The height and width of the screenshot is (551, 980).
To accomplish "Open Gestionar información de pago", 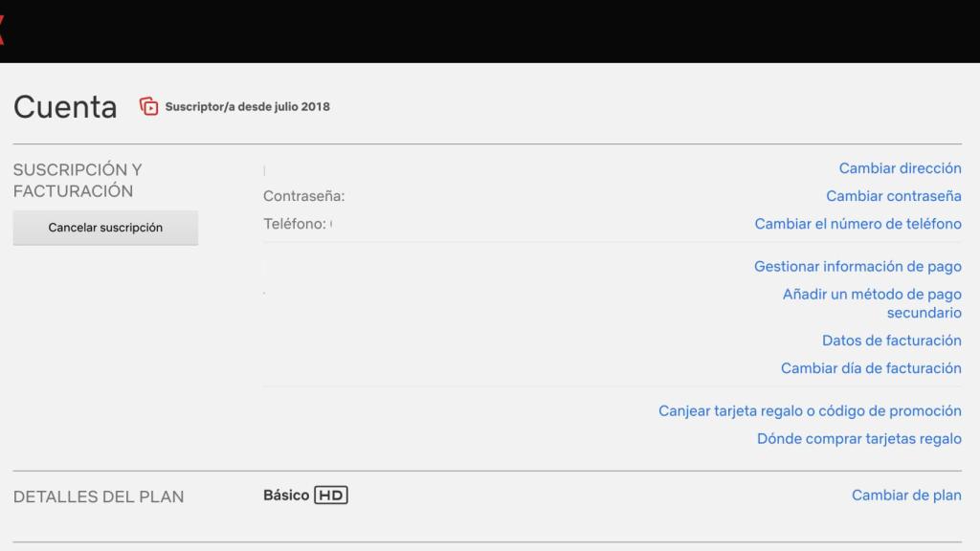I will click(857, 266).
